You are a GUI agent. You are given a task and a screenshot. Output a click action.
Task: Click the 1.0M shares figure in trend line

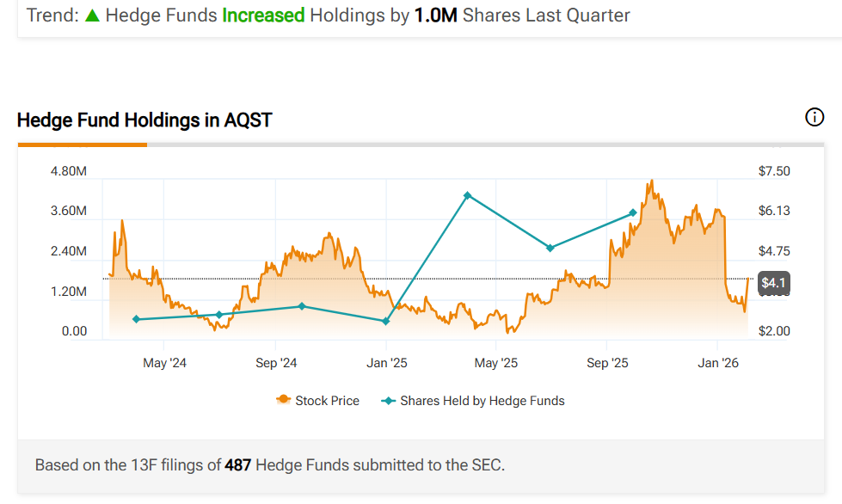coord(435,15)
